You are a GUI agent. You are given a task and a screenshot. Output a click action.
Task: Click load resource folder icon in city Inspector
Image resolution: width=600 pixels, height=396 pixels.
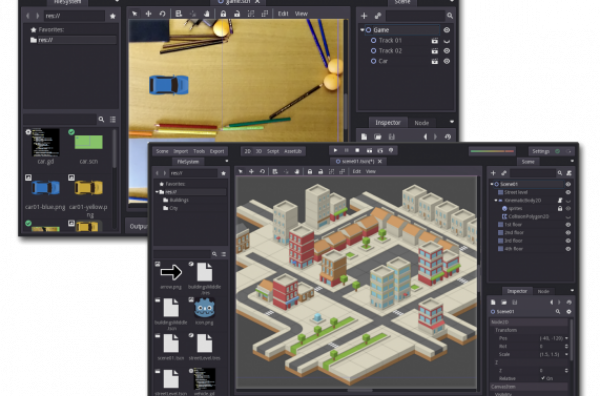504,302
